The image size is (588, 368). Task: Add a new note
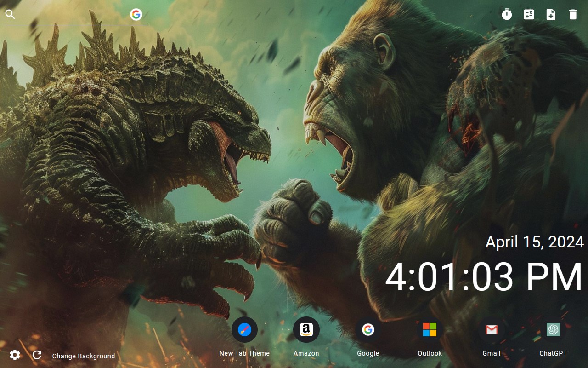tap(551, 14)
